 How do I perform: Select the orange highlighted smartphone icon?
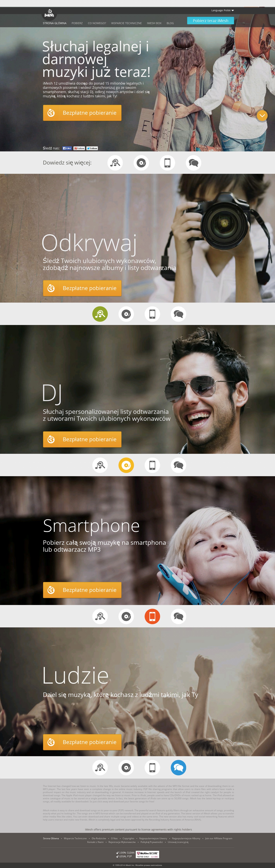coord(152,616)
